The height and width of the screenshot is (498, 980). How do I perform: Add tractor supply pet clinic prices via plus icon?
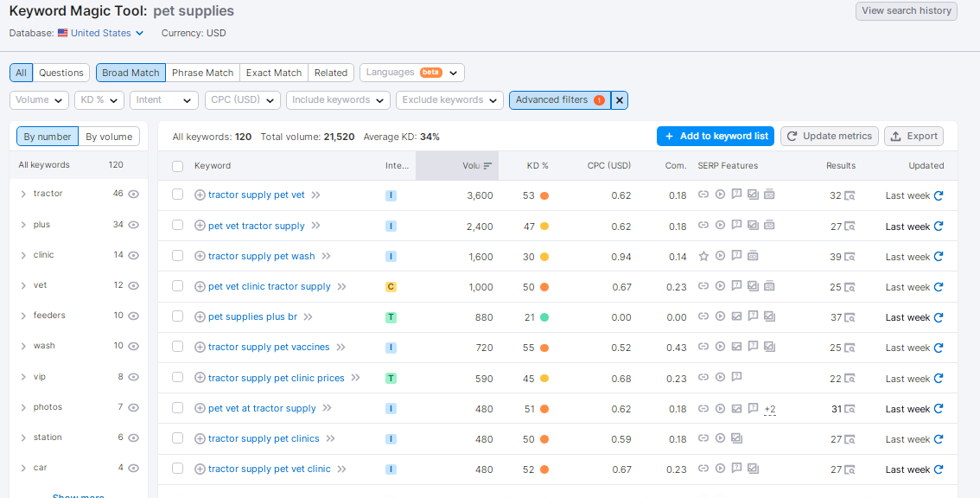(x=200, y=378)
